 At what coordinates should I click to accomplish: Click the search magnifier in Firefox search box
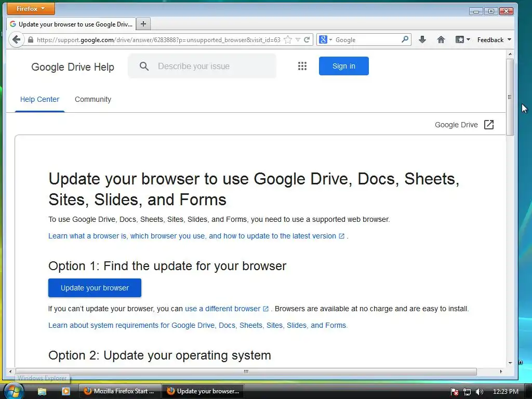[405, 39]
